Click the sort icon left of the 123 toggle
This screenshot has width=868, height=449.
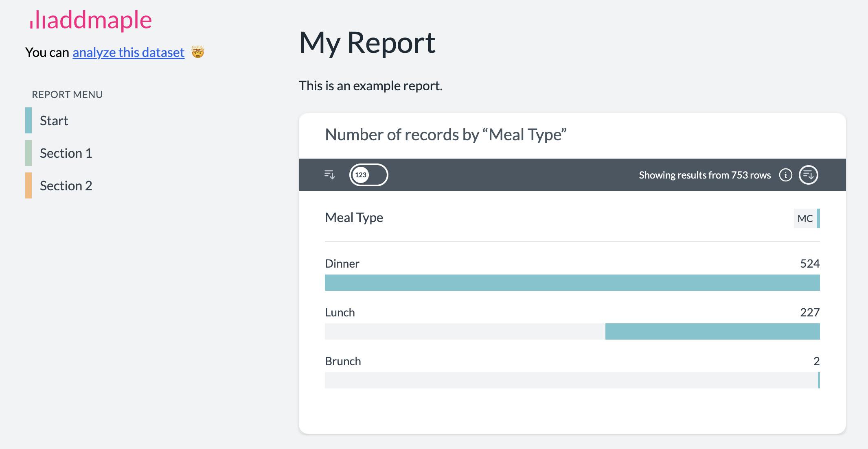click(329, 175)
